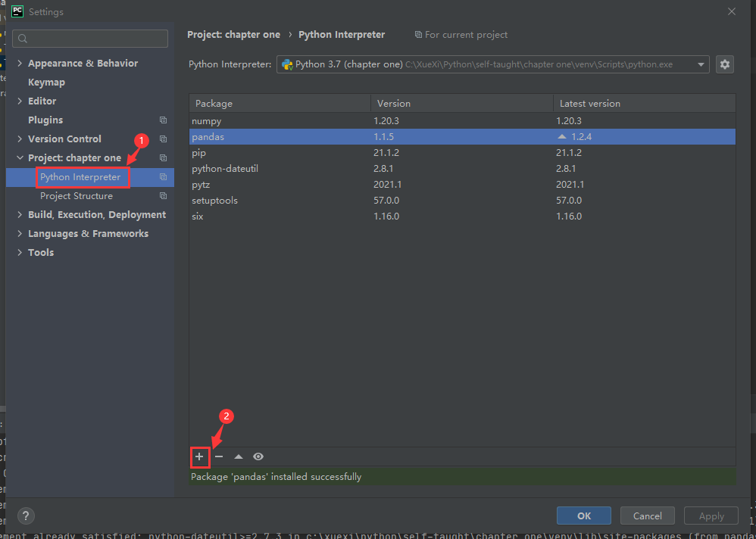Viewport: 756px width, 539px height.
Task: Open the interpreter gear settings menu
Action: [x=725, y=64]
